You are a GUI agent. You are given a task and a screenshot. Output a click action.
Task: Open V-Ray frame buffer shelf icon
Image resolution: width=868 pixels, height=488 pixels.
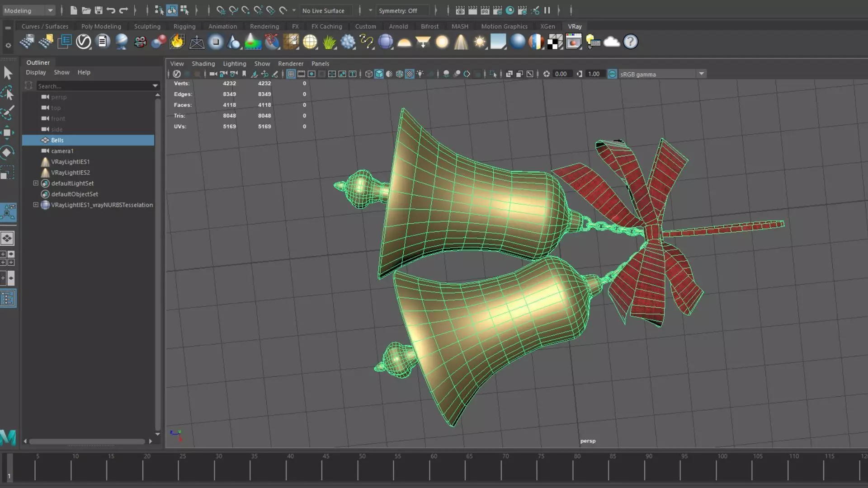(573, 42)
